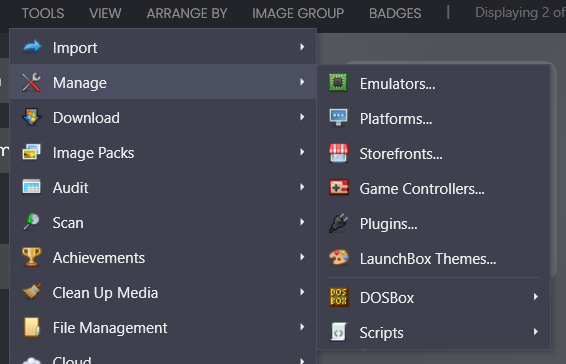Open the IMAGE GROUP menu
The width and height of the screenshot is (566, 364).
pyautogui.click(x=298, y=13)
